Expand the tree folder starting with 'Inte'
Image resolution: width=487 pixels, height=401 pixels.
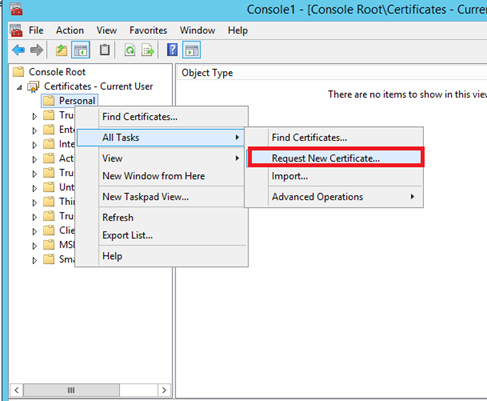tap(34, 145)
